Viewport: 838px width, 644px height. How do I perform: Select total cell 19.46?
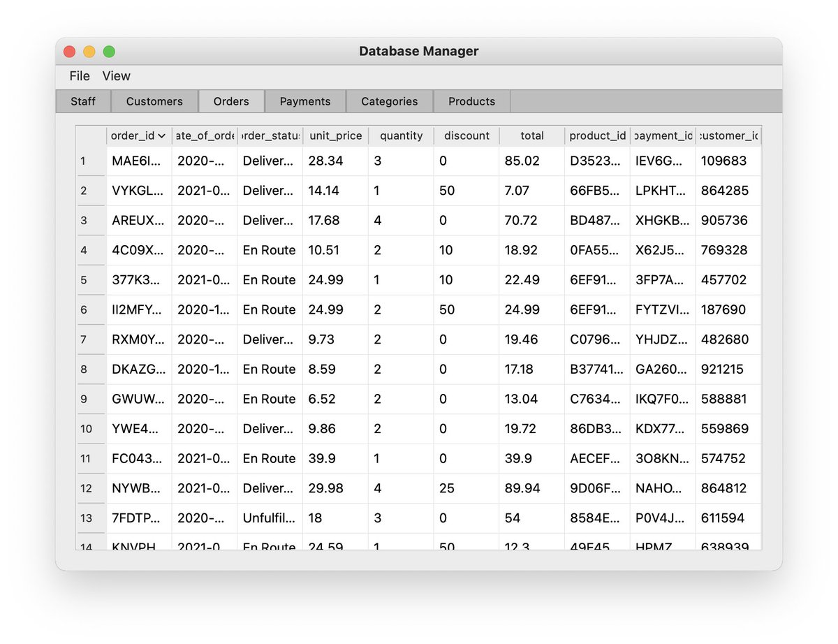pos(532,339)
